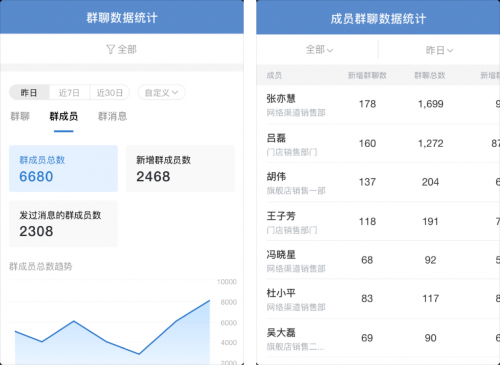Image resolution: width=500 pixels, height=365 pixels.
Task: Open the 群消息 tab
Action: click(112, 116)
